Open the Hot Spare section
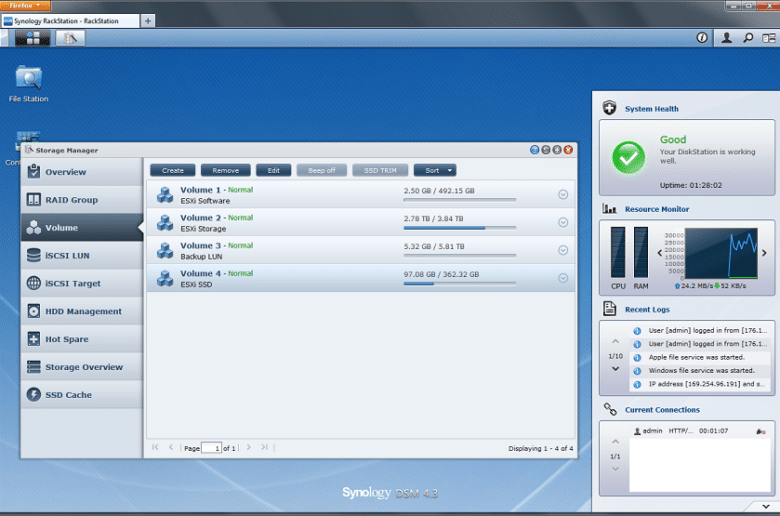The image size is (780, 516). (82, 339)
